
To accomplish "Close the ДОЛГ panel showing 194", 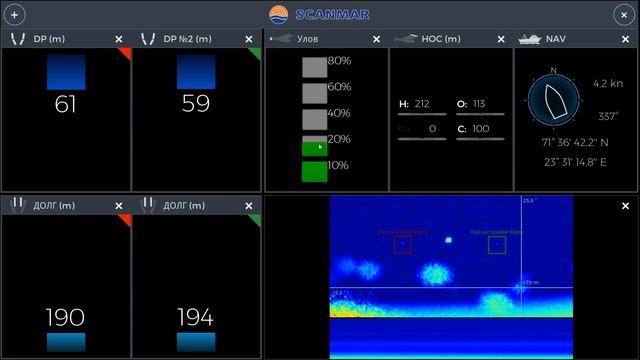I will [249, 206].
